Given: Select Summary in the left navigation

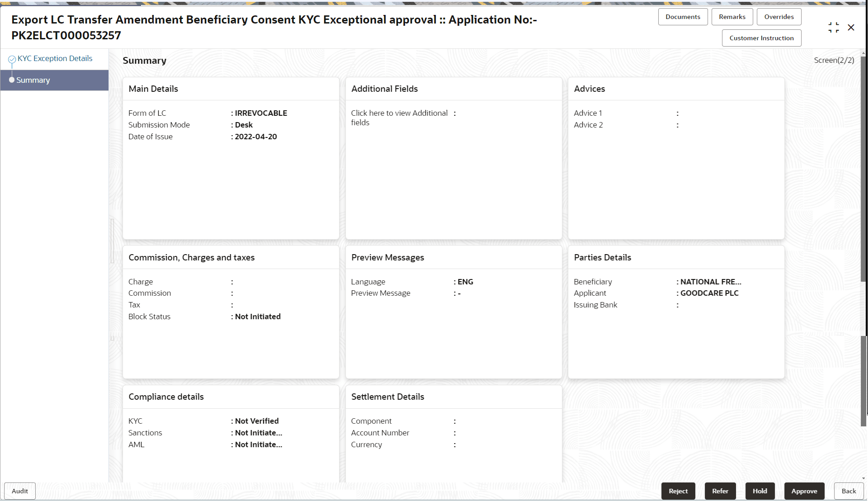Looking at the screenshot, I should tap(33, 80).
